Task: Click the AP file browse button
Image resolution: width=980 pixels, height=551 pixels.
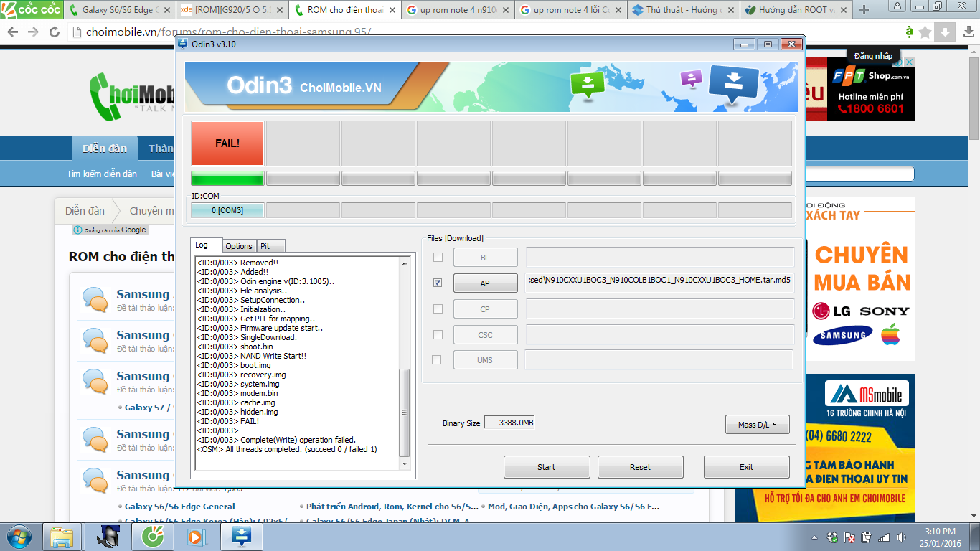Action: pos(485,283)
